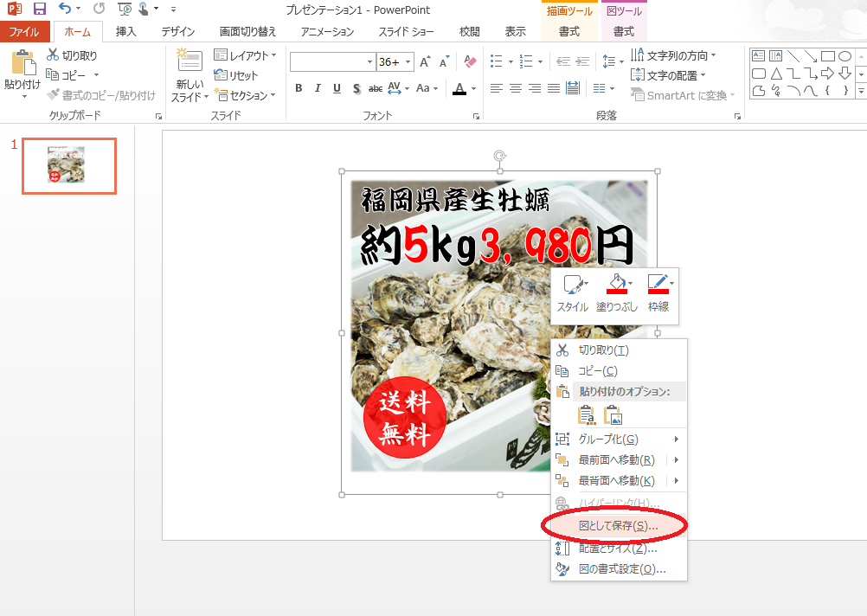Open the font color dropdown arrow
The image size is (867, 616).
click(x=472, y=88)
